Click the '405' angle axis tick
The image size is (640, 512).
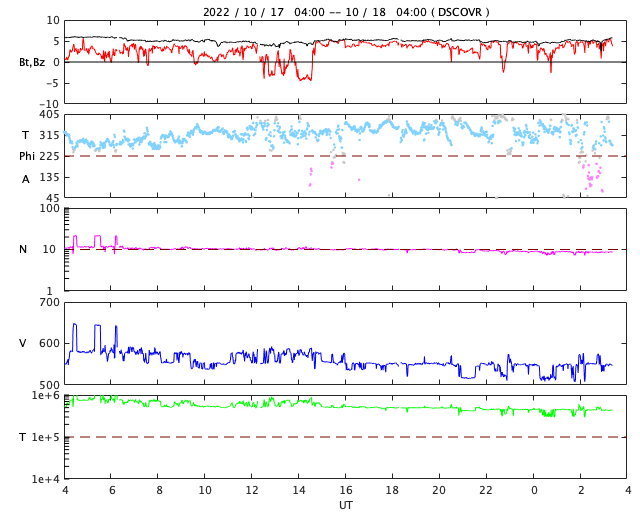49,115
